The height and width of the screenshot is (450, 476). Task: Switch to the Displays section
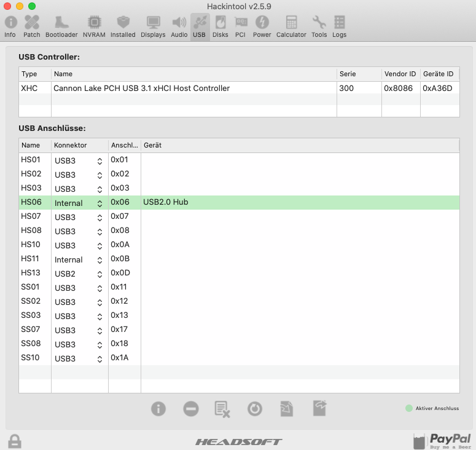pos(153,26)
